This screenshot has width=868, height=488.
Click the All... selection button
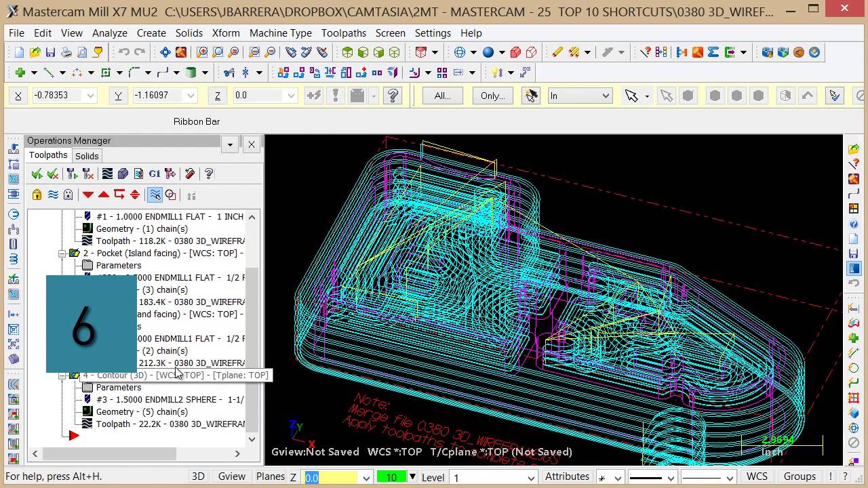coord(442,96)
